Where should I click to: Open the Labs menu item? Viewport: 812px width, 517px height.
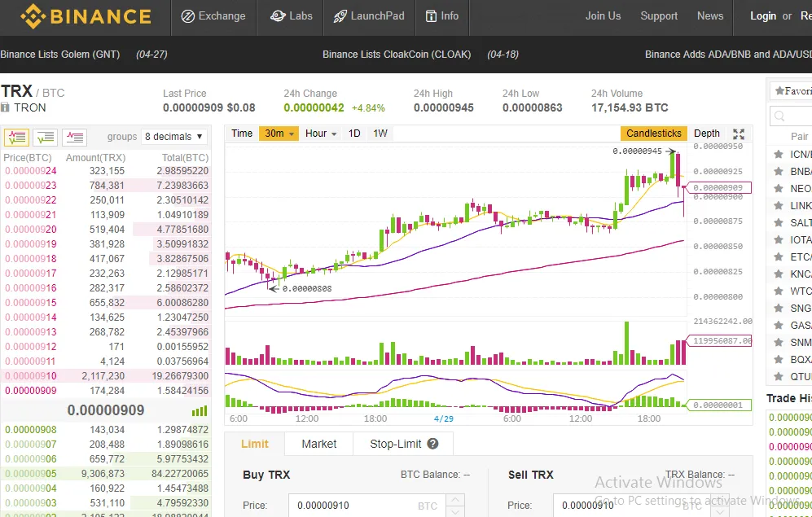pyautogui.click(x=291, y=16)
